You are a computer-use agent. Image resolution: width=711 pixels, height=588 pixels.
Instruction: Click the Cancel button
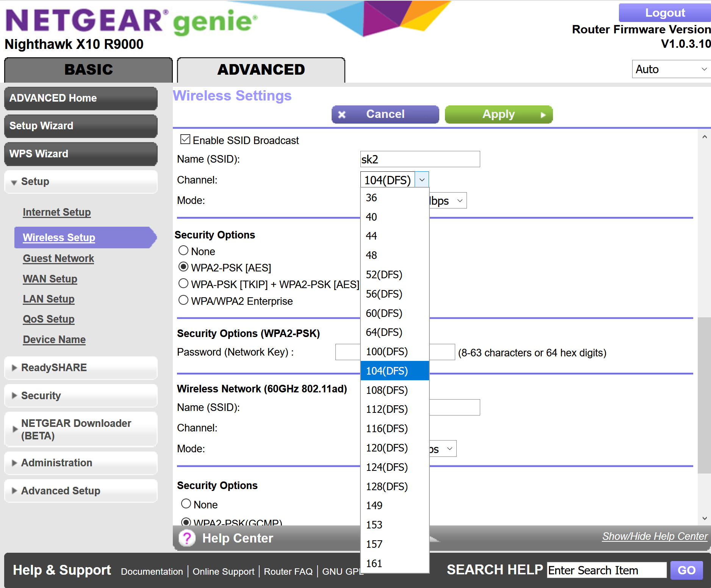coord(385,114)
